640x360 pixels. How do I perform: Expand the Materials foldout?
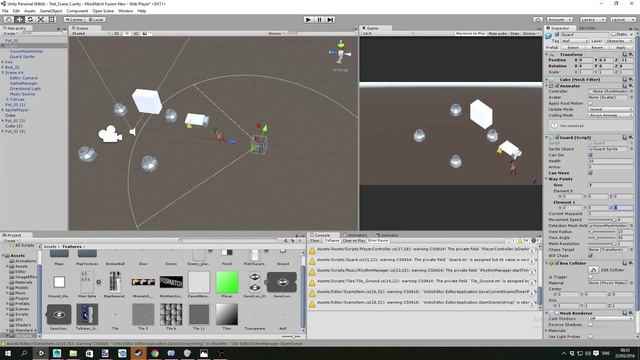[547, 331]
